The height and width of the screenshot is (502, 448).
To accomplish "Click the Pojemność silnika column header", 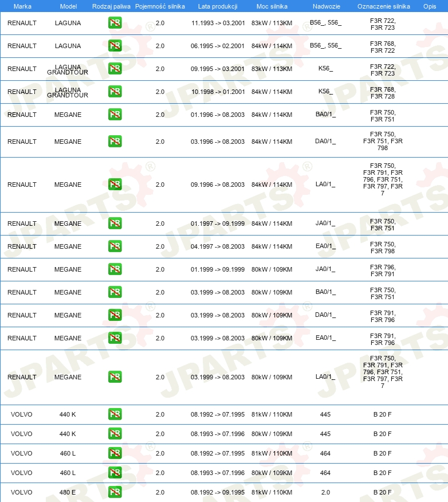I will [x=160, y=6].
